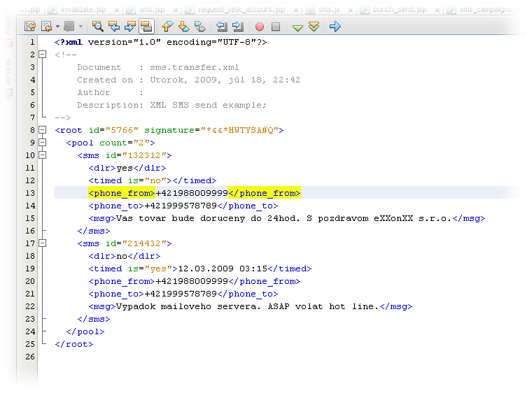This screenshot has width=527, height=393.
Task: Validate XML with double triangle icon
Action: click(314, 26)
